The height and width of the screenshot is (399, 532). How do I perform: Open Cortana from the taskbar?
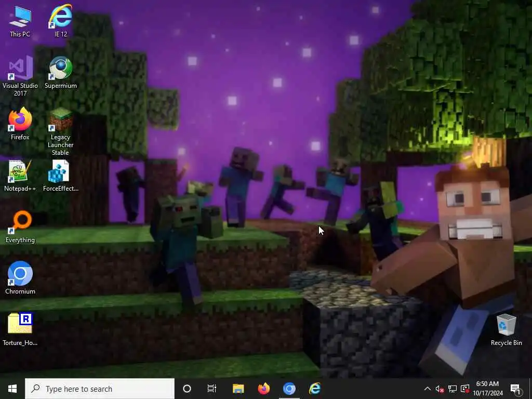(x=187, y=389)
